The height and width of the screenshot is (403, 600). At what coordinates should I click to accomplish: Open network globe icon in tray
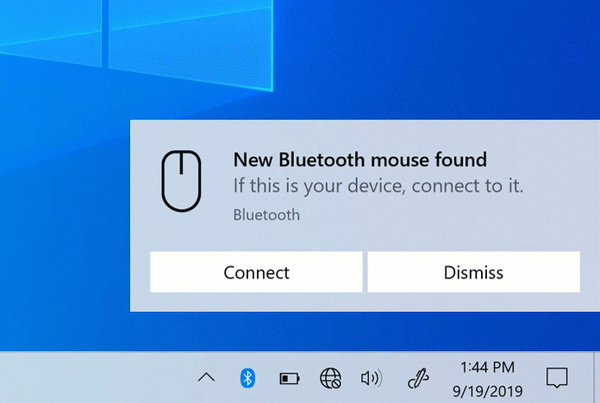pyautogui.click(x=330, y=378)
